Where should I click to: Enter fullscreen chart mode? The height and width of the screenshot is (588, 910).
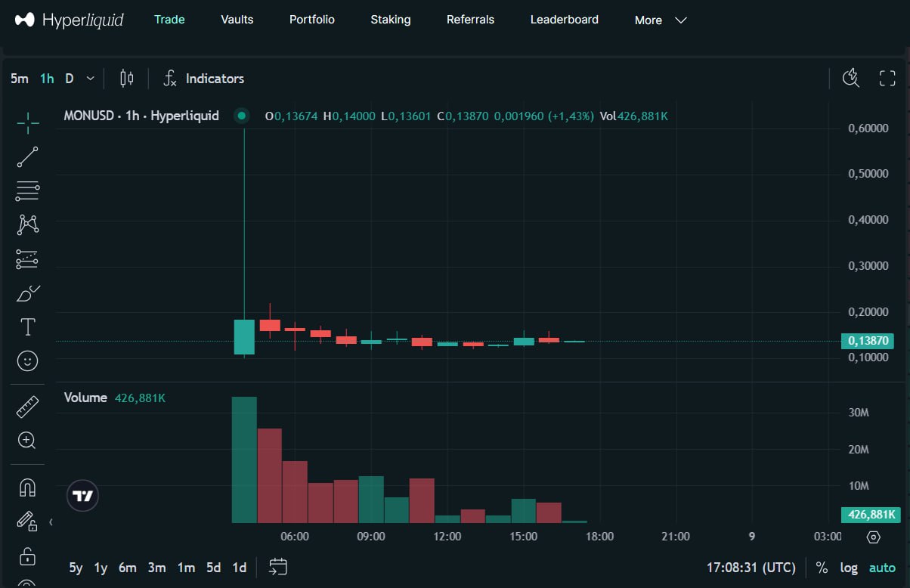click(x=887, y=79)
